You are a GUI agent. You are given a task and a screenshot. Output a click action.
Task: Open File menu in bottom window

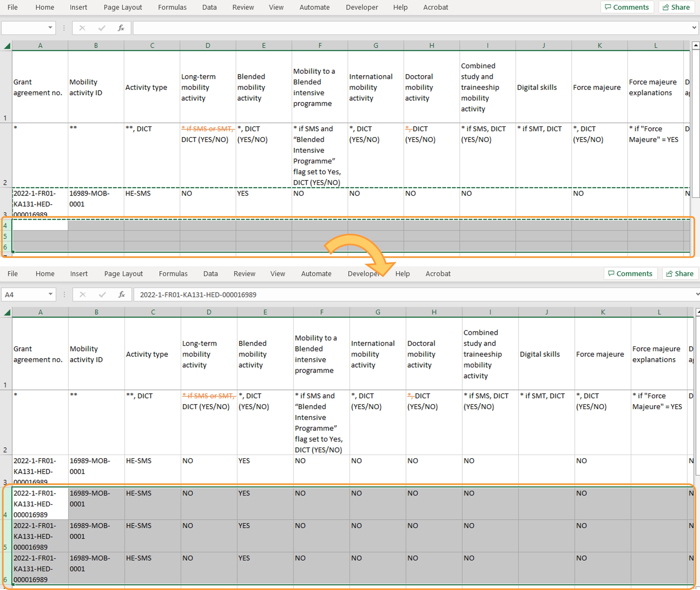[12, 274]
